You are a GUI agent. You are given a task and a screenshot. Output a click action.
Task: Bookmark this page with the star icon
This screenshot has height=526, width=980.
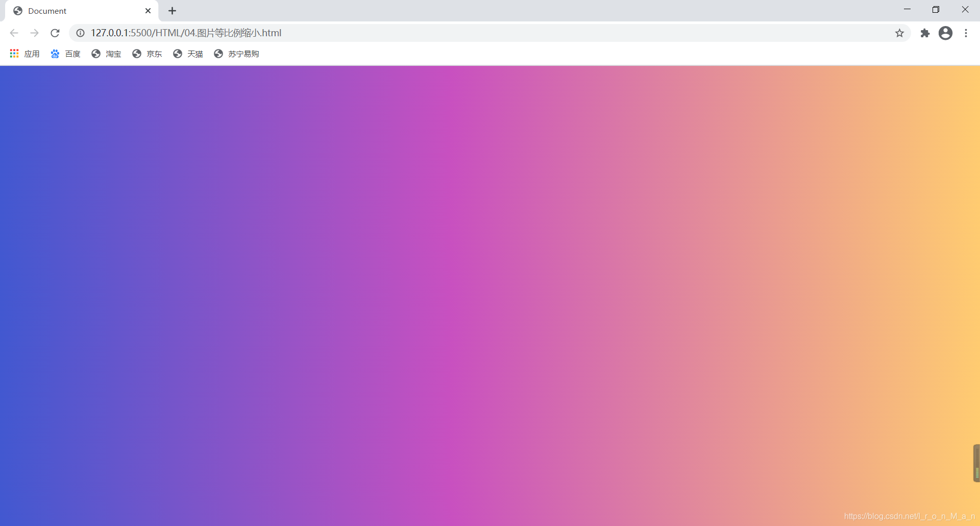point(899,33)
